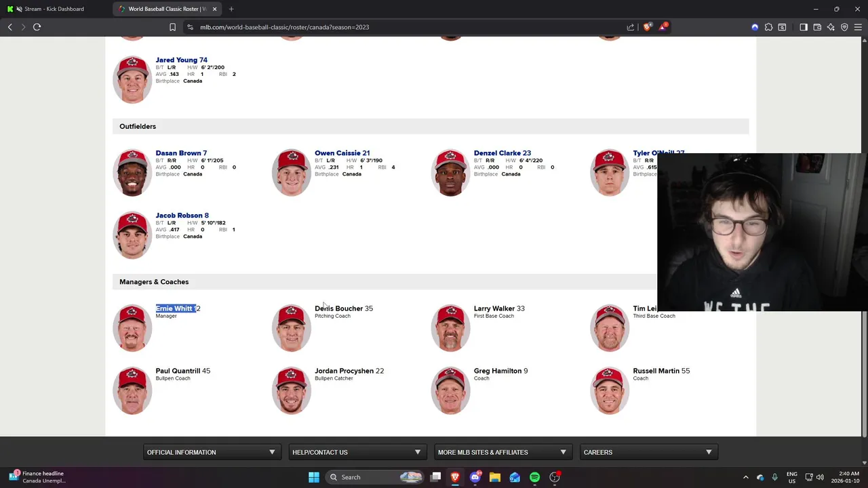Click the Paul Quantrill 45 name
Screen dimensions: 868x488
[x=182, y=371]
